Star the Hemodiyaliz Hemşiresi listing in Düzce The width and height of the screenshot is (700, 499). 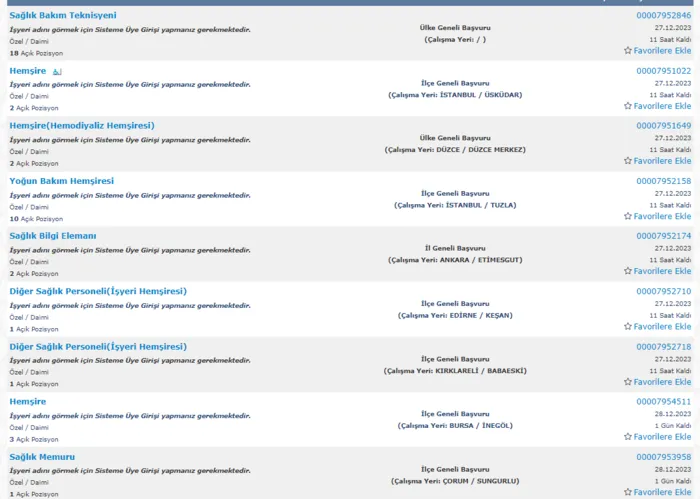628,160
